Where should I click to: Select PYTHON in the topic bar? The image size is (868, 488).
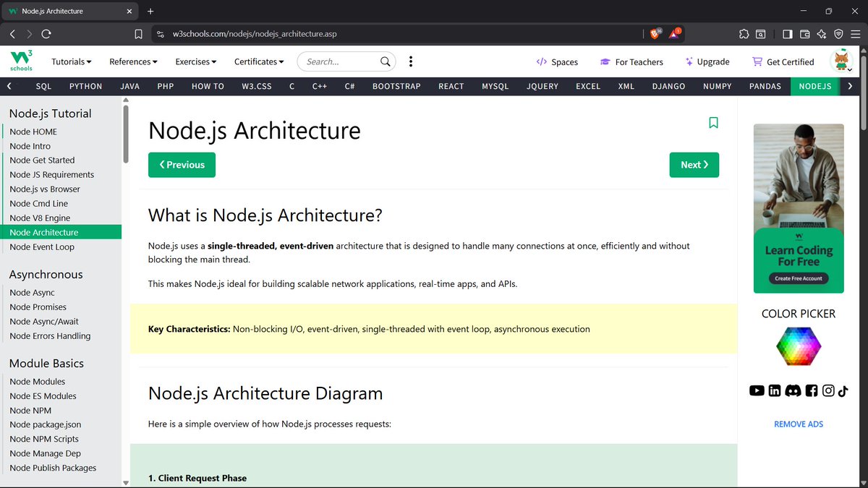pos(85,86)
